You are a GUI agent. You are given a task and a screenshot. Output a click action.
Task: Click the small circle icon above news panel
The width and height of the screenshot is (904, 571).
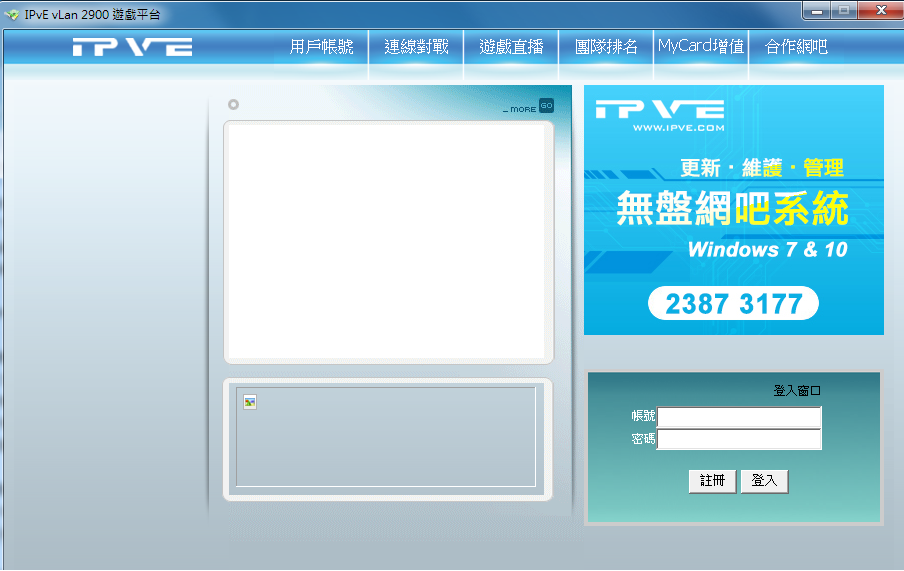click(x=233, y=104)
